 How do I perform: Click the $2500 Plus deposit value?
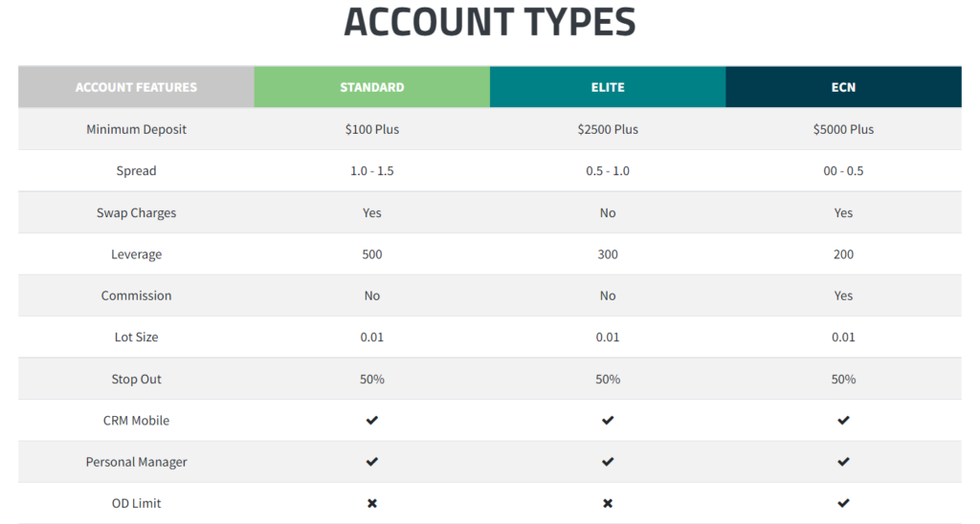coord(608,129)
